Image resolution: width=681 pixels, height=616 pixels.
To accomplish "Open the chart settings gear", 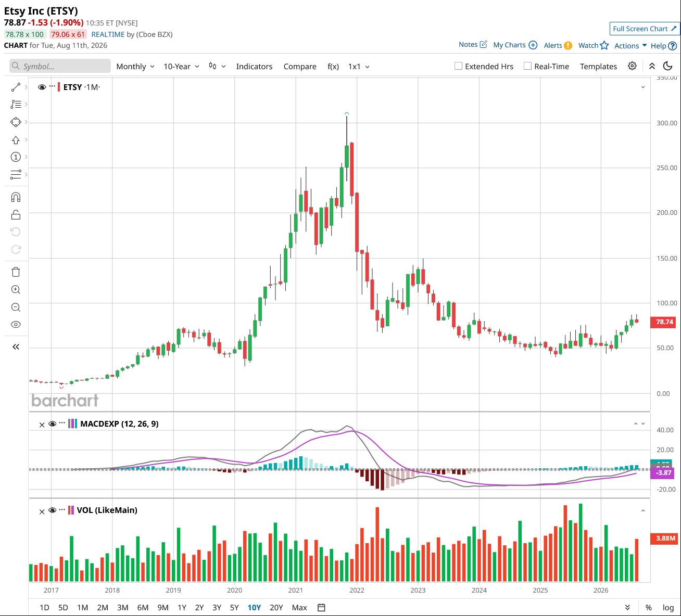I will click(x=632, y=66).
